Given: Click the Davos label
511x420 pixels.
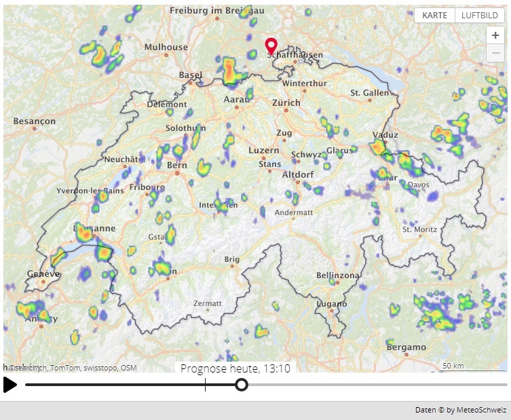Looking at the screenshot, I should point(419,185).
